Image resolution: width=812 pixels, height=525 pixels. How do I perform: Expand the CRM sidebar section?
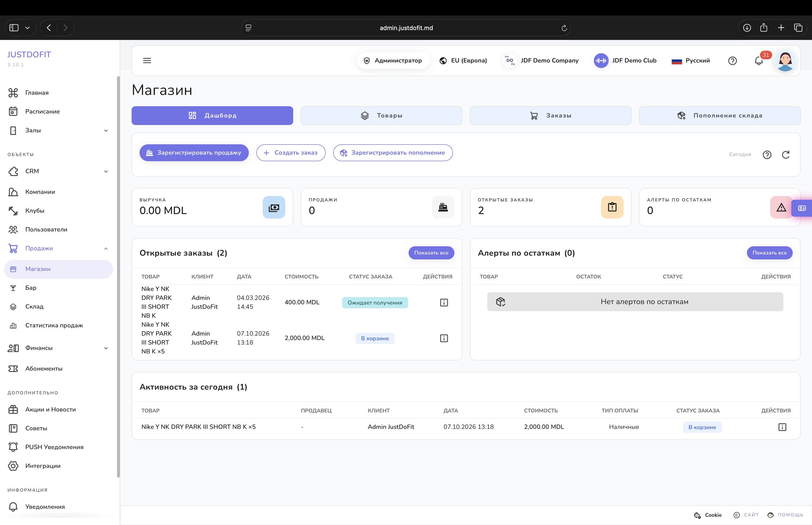106,171
